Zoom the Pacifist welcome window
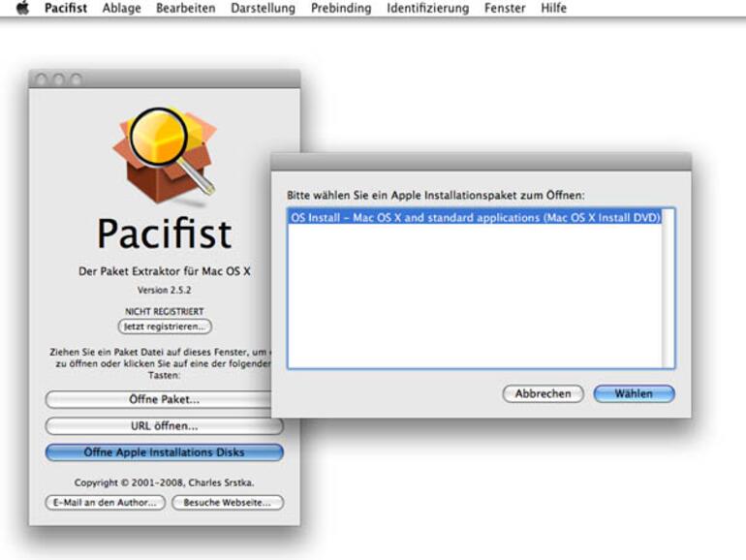 (x=76, y=79)
